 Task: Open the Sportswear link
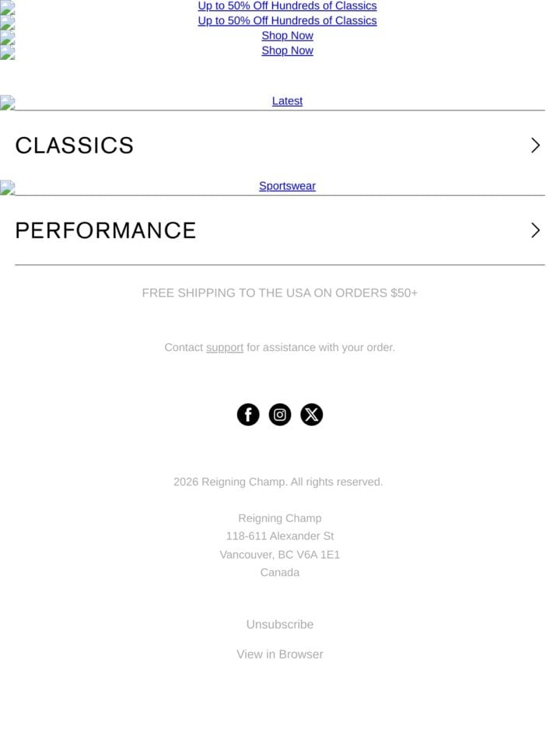tap(287, 186)
